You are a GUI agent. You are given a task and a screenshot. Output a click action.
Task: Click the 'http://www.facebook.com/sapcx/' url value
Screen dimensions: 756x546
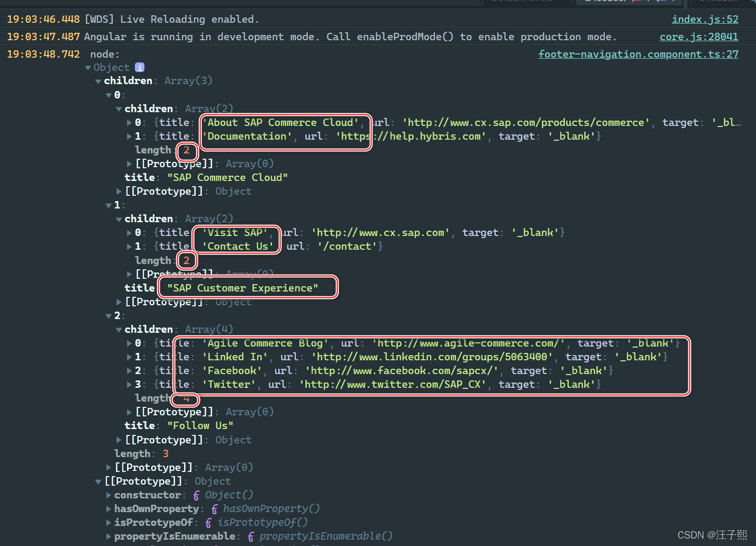click(402, 370)
